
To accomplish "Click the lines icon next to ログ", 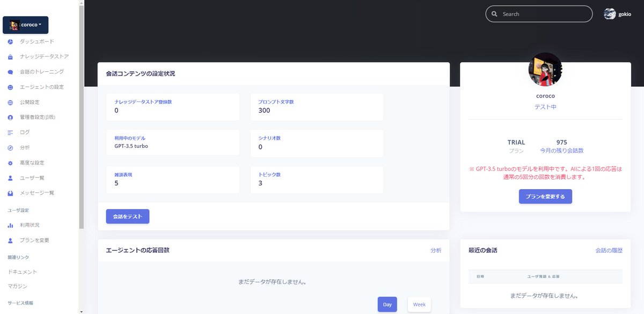I will 10,132.
